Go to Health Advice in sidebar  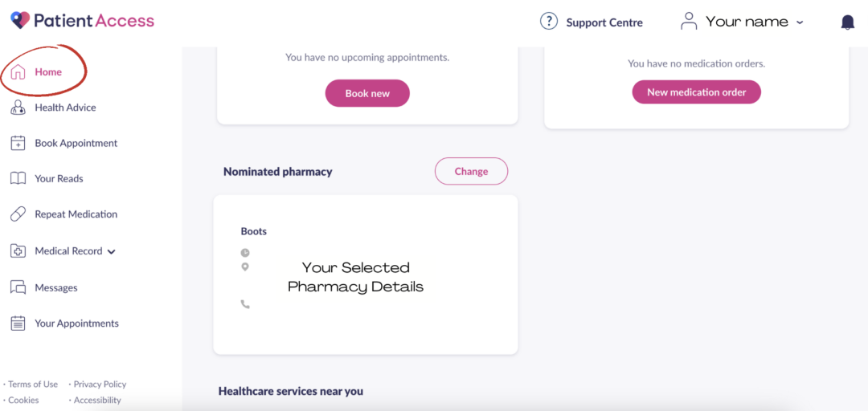[x=65, y=108]
